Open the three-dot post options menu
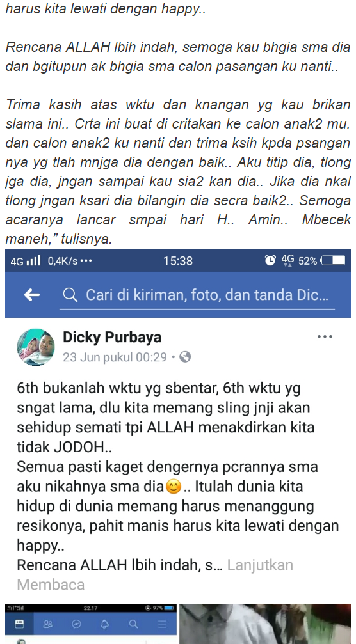356x644 pixels. click(325, 337)
